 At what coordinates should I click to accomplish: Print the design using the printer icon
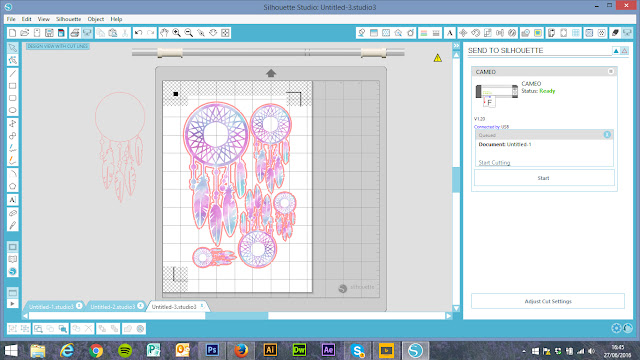(75, 33)
